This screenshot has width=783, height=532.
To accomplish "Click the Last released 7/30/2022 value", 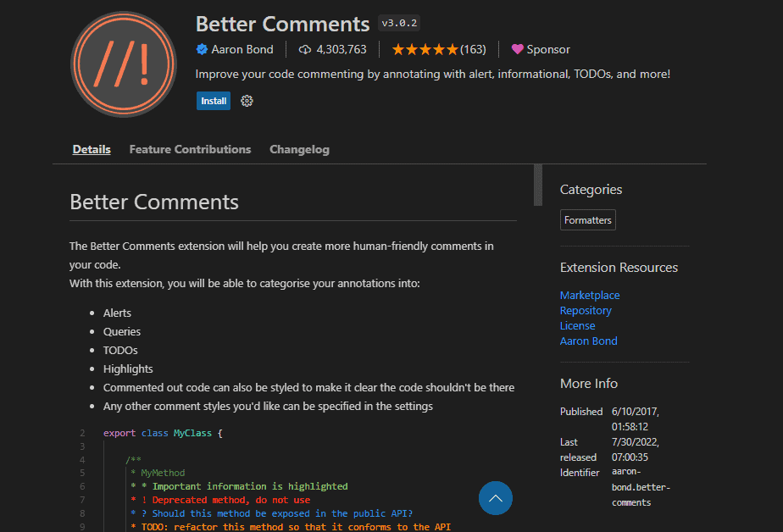I will click(x=636, y=450).
